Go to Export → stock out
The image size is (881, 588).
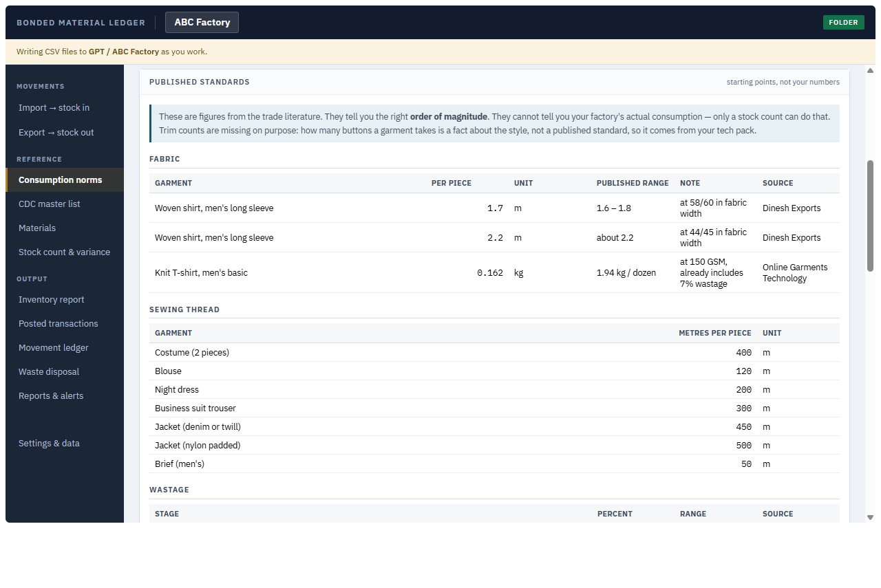pos(65,133)
